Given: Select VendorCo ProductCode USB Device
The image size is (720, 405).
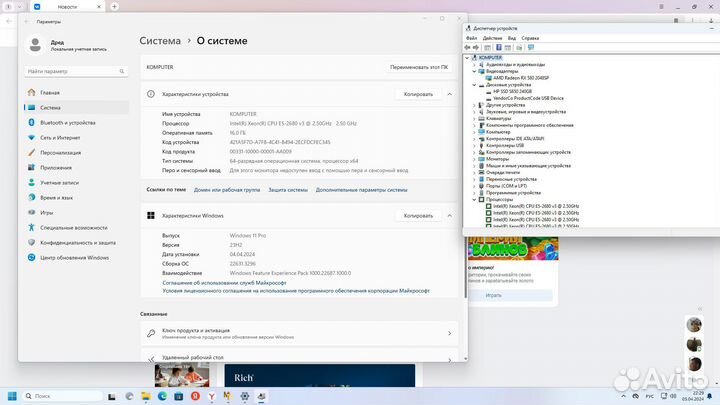Looking at the screenshot, I should (x=528, y=98).
